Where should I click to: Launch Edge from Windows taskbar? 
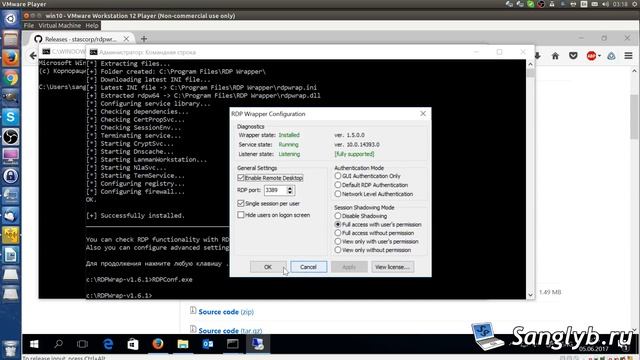[108, 344]
